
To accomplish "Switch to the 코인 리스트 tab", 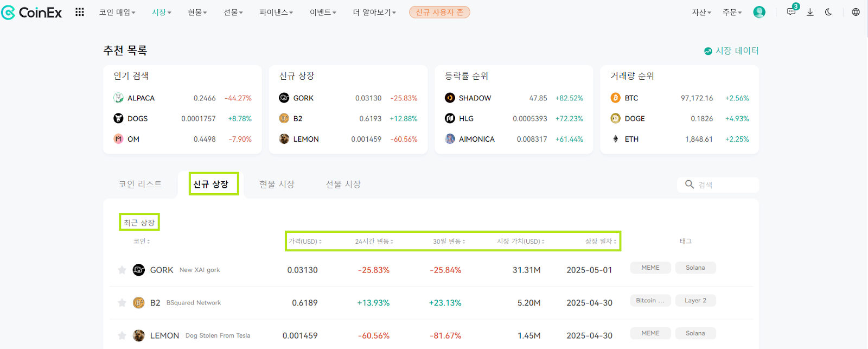I will (141, 184).
